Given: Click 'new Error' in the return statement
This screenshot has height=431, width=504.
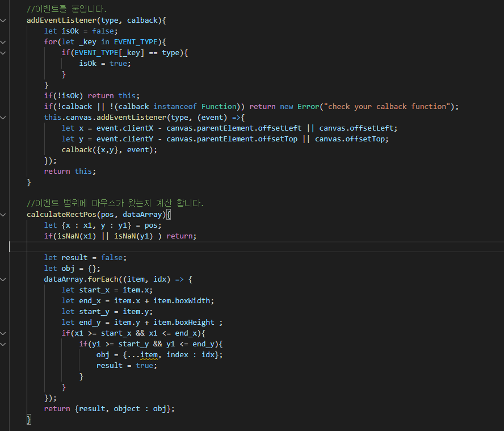Looking at the screenshot, I should click(x=300, y=106).
